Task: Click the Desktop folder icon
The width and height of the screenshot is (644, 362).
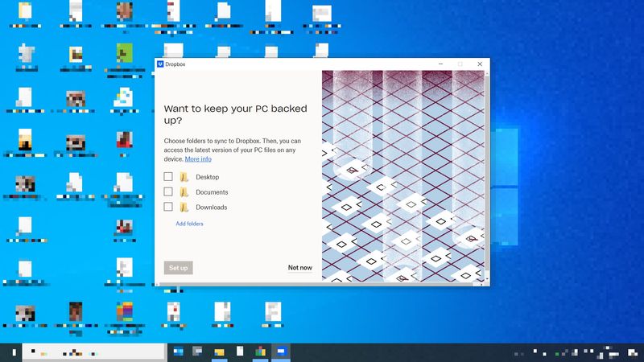Action: click(x=184, y=177)
